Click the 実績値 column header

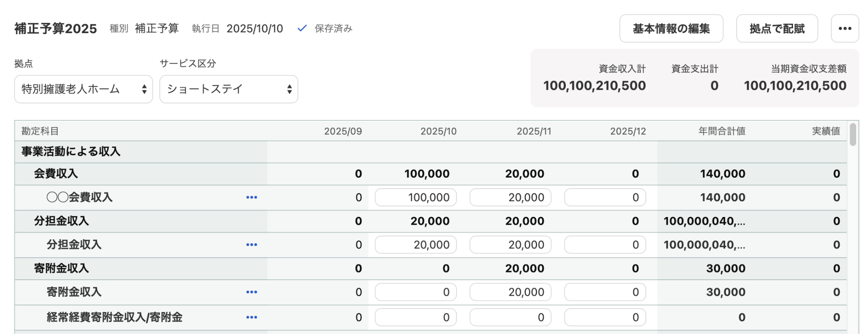pos(826,131)
